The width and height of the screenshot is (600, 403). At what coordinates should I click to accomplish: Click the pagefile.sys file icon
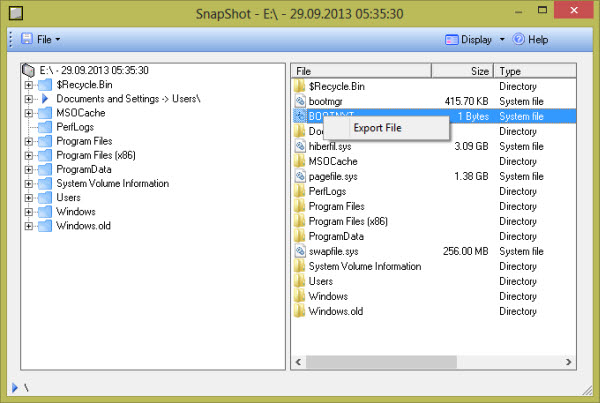(300, 176)
